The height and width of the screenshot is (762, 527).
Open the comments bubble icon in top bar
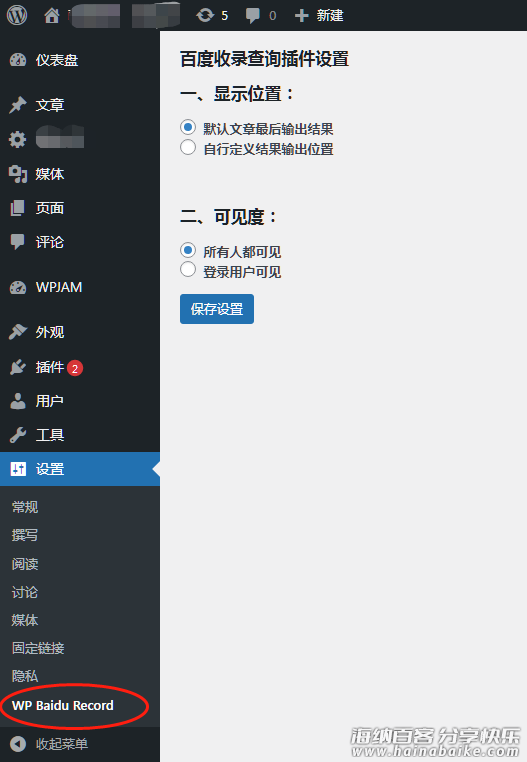tap(253, 16)
